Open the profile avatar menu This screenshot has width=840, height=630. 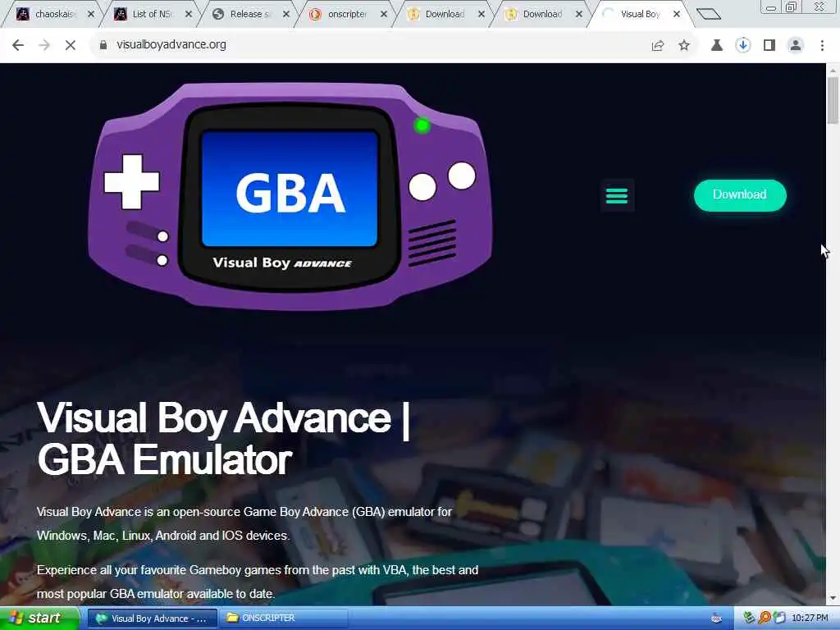[796, 46]
